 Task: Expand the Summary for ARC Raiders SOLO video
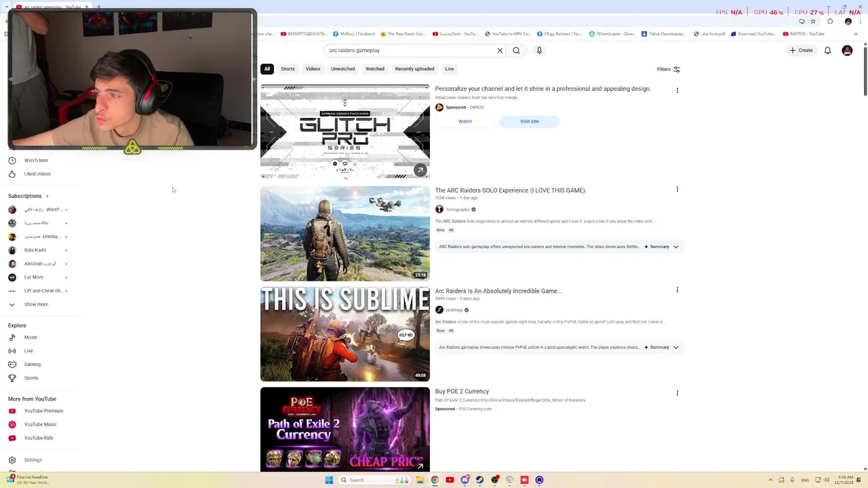pyautogui.click(x=661, y=247)
